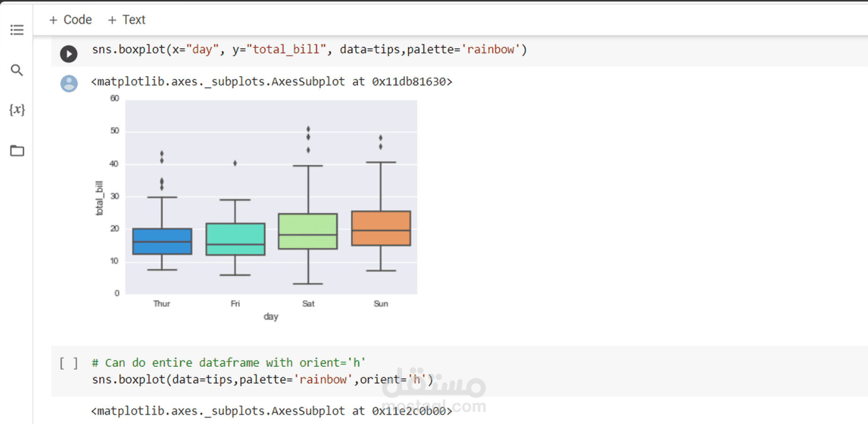Click the single Fri outlier point

(235, 163)
